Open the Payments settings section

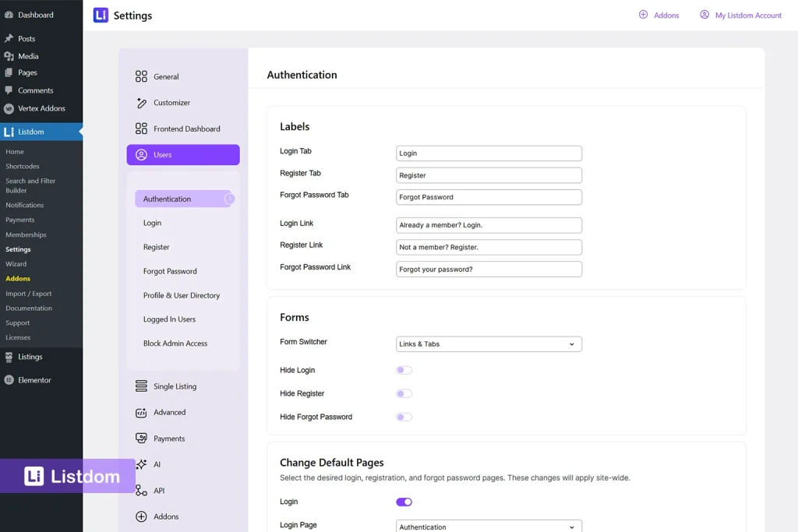[141, 438]
